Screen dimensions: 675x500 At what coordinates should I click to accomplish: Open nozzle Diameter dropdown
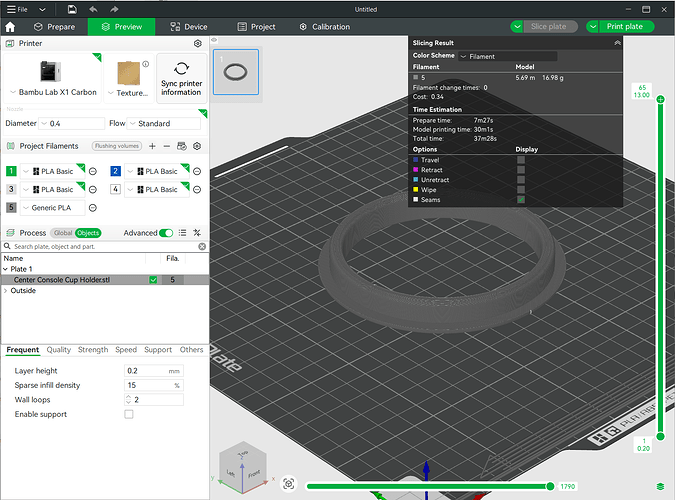click(x=71, y=124)
